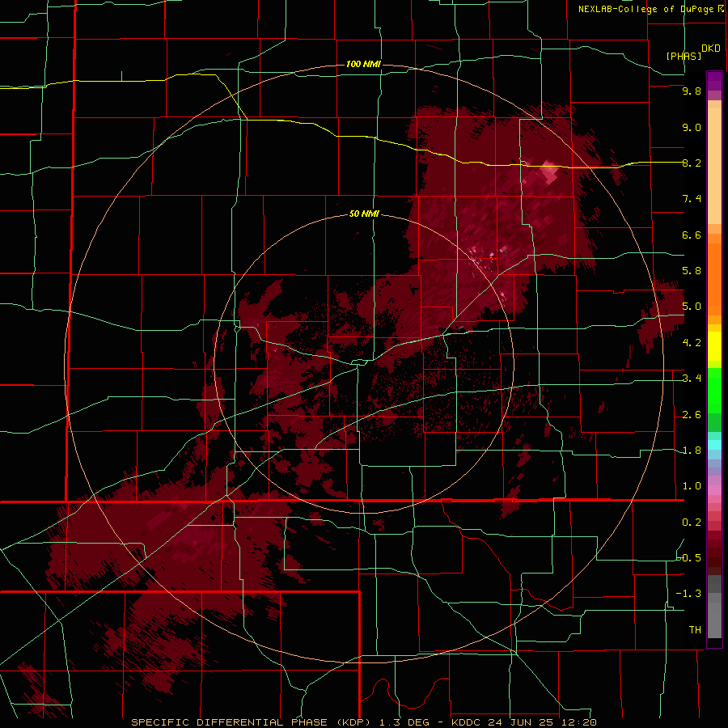728x728 pixels.
Task: Click the 9.8 value on the color scale
Action: 692,91
